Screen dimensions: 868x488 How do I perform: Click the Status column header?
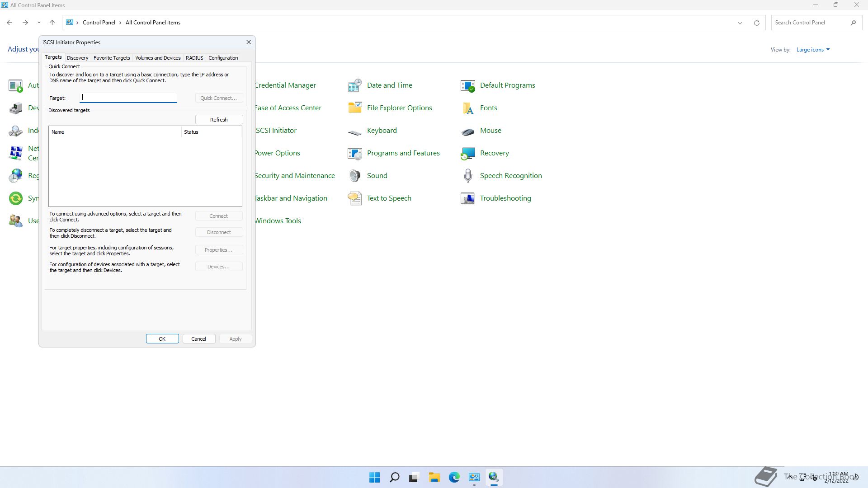(x=211, y=132)
